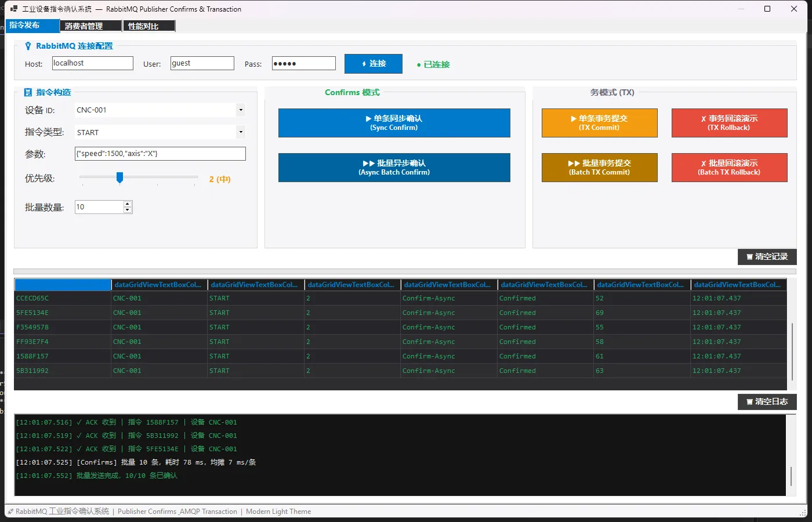This screenshot has width=812, height=522.
Task: Click the 连接 connect button
Action: [373, 64]
